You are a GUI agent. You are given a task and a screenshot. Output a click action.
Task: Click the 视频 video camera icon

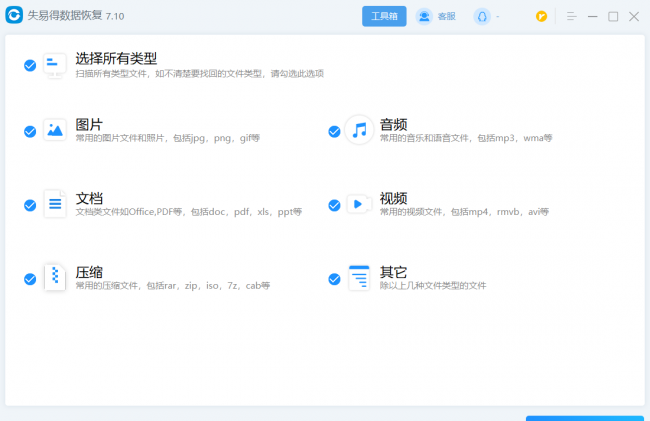(359, 204)
